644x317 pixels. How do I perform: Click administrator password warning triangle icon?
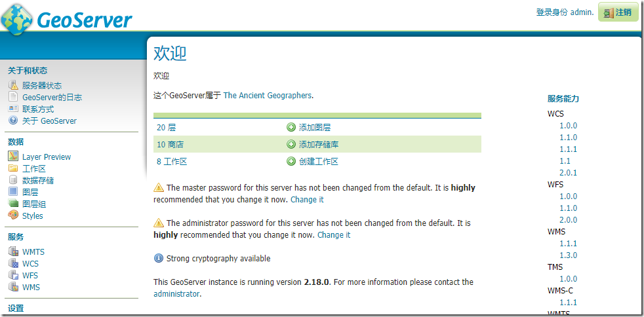159,223
